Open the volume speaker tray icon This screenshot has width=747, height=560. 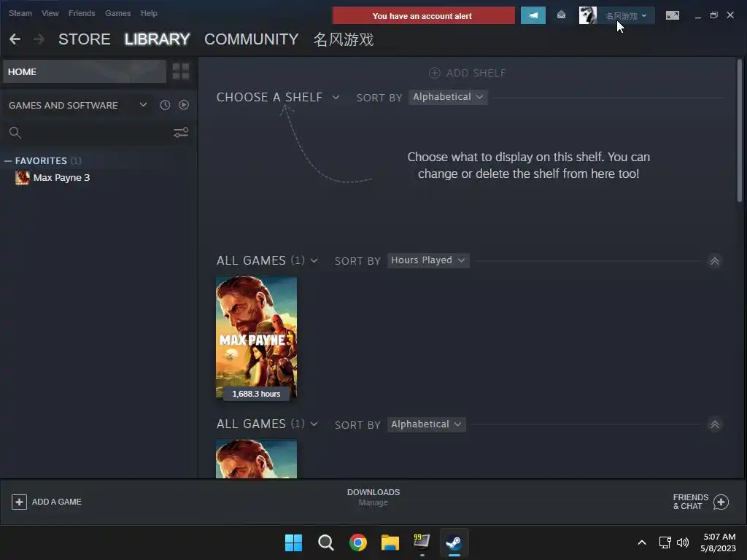(683, 542)
